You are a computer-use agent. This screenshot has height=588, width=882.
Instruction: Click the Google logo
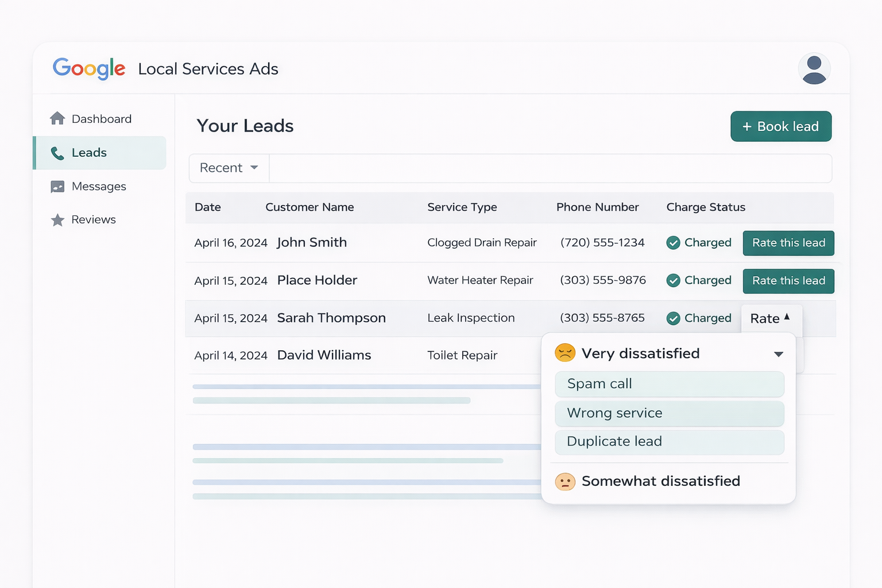tap(89, 68)
